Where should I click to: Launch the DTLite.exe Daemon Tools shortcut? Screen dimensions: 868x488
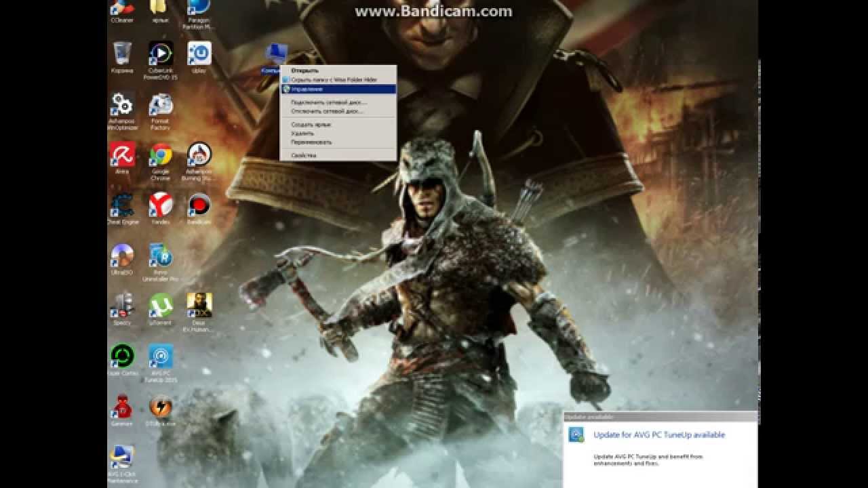[161, 409]
